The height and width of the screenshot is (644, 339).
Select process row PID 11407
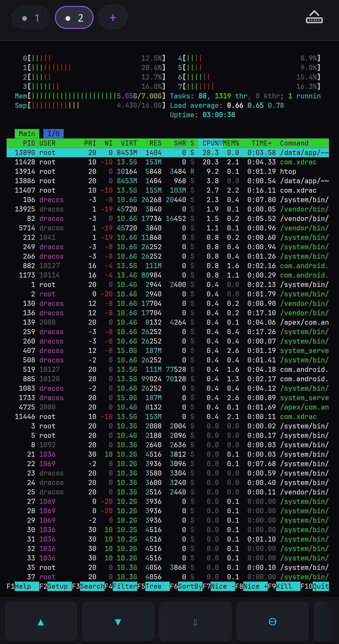click(x=168, y=190)
